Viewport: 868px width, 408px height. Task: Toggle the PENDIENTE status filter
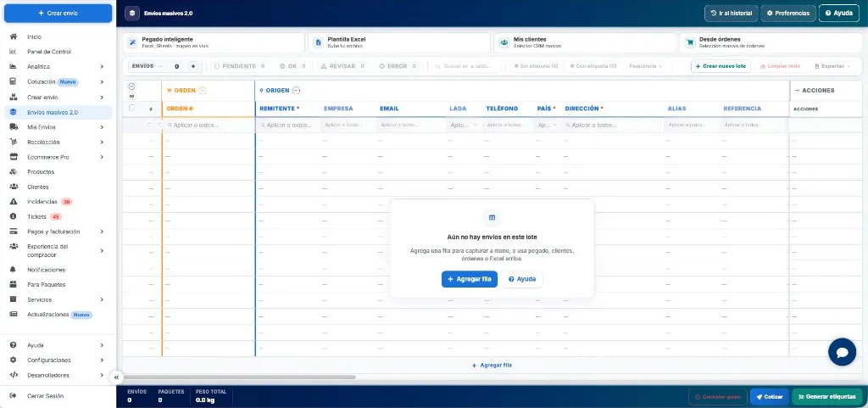coord(240,66)
